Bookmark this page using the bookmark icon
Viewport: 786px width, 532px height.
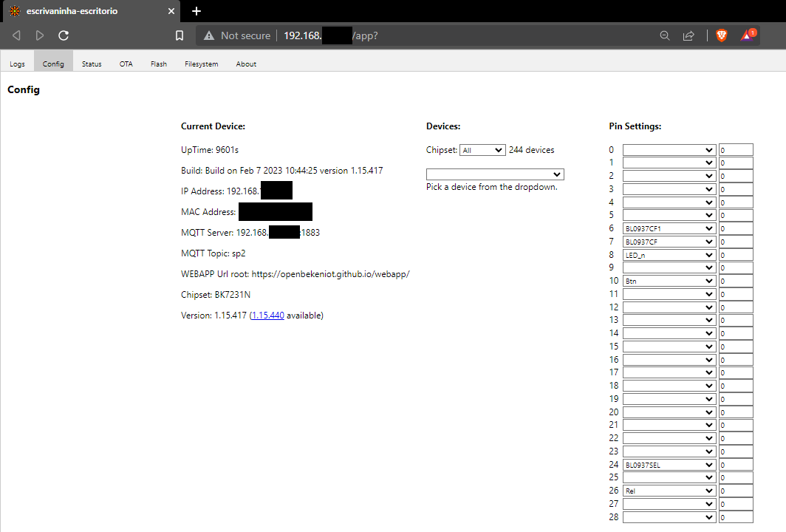pyautogui.click(x=180, y=35)
